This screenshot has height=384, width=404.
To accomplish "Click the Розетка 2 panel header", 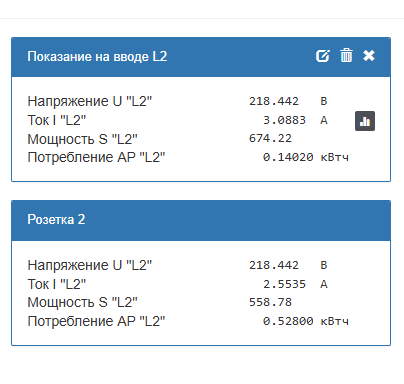I will tap(201, 220).
